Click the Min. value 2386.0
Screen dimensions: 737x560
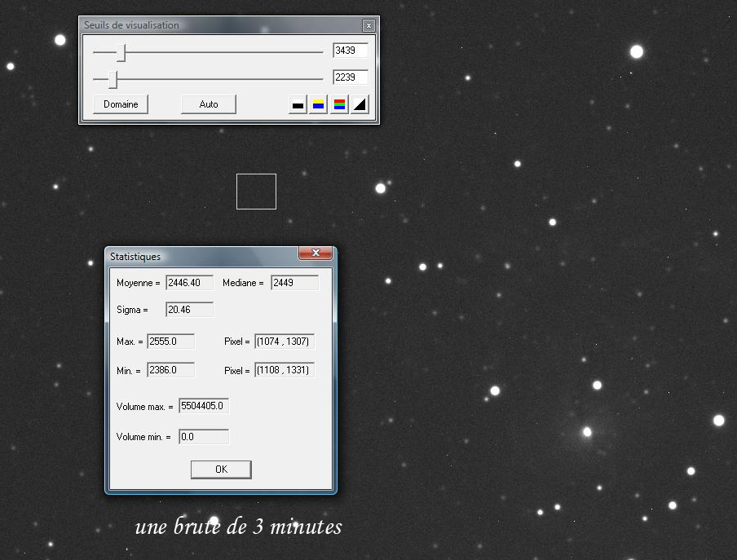tap(170, 370)
